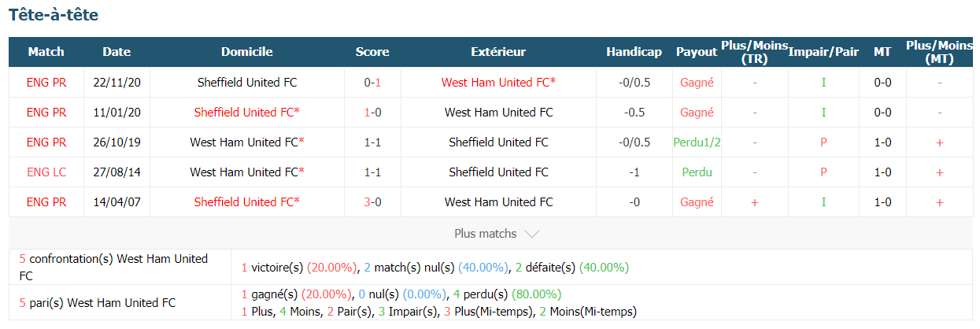The image size is (980, 329).
Task: Open West Ham United FC* on 22/11/20
Action: [498, 82]
